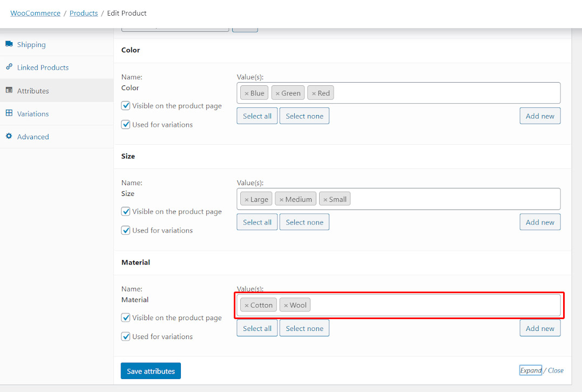The width and height of the screenshot is (582, 392).
Task: Collapse the Size attribute header
Action: 342,156
